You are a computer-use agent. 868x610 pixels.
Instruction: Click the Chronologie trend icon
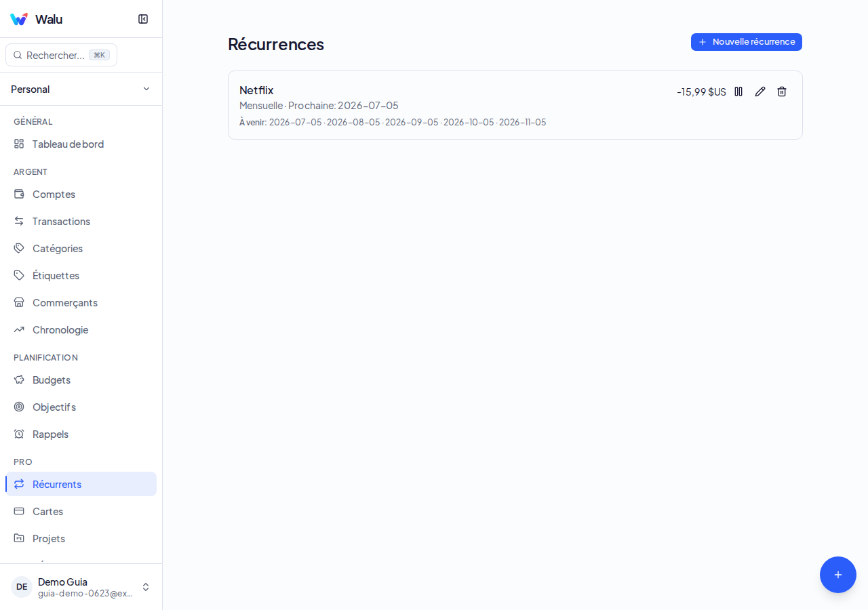[x=19, y=329]
